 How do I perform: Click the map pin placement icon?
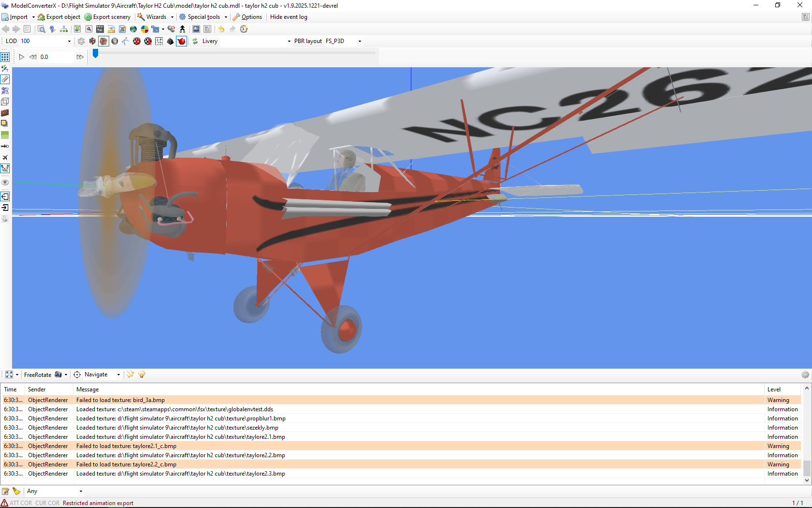pyautogui.click(x=52, y=29)
